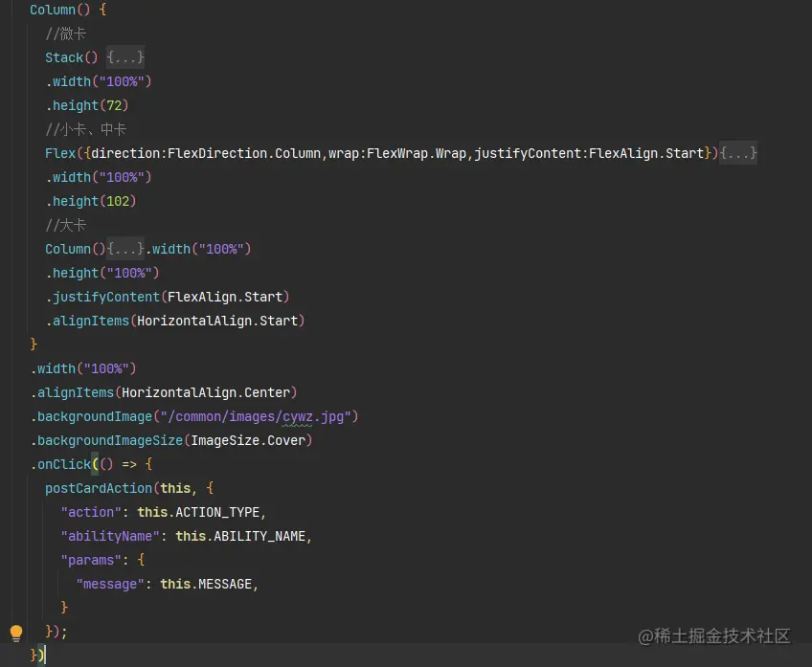Click .height("100%") line
Image resolution: width=812 pixels, height=667 pixels.
(102, 273)
